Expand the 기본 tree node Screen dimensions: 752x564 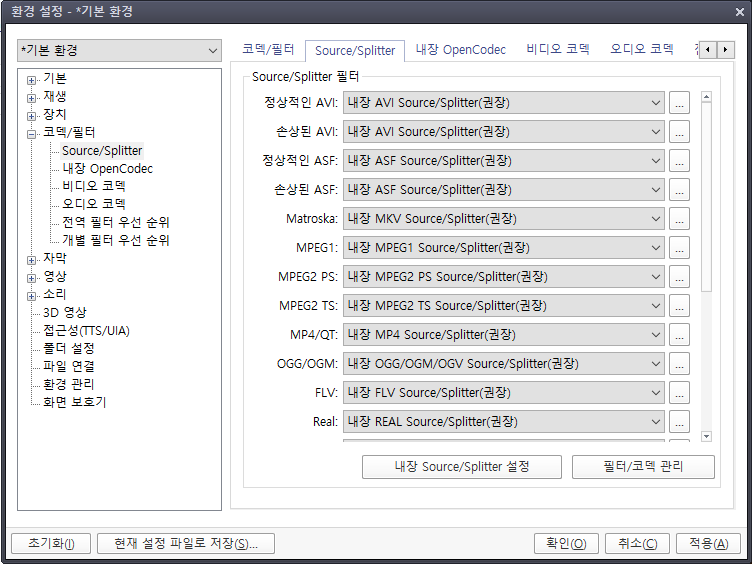(32, 79)
